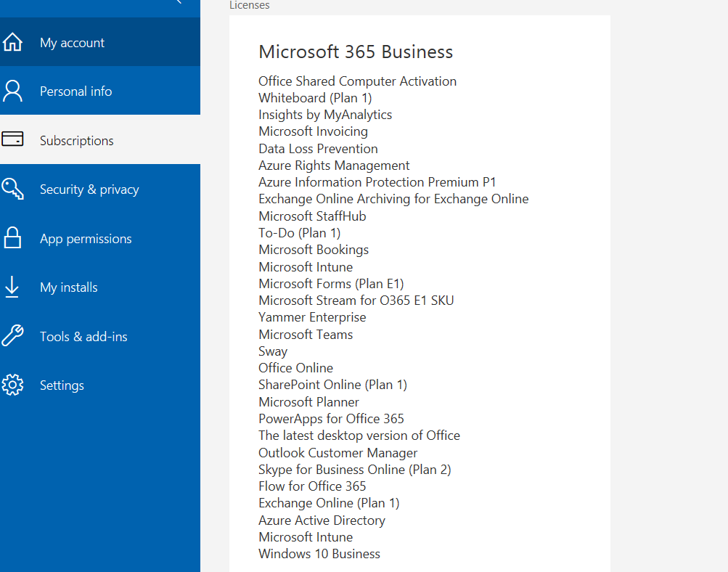Click the download arrow My installs icon

coord(12,287)
